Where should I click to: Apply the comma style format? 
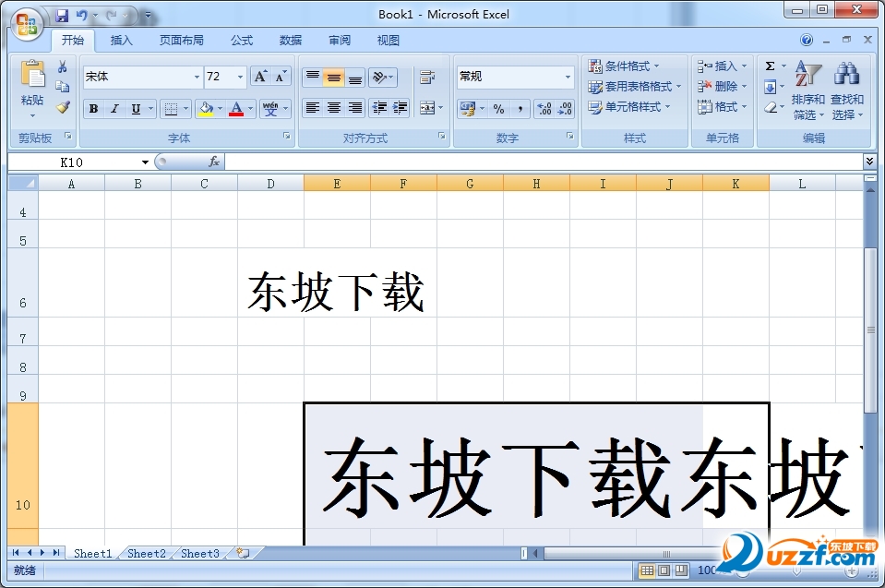(x=520, y=108)
